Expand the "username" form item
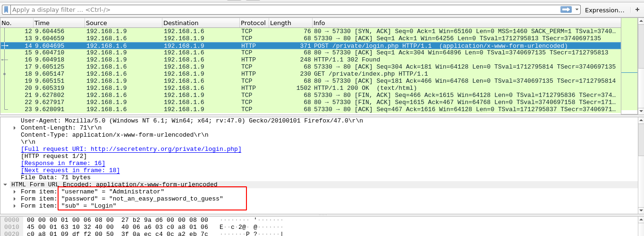The width and height of the screenshot is (644, 236). coord(15,192)
